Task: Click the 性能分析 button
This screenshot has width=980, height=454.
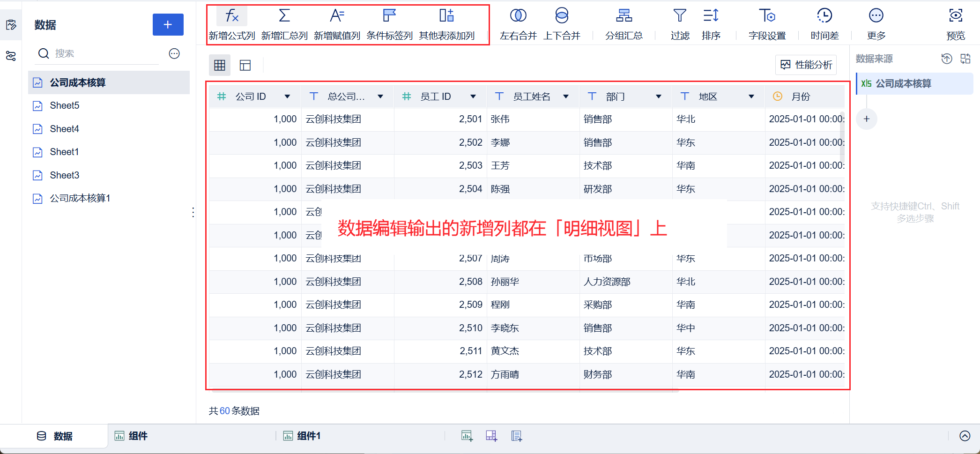Action: coord(806,65)
